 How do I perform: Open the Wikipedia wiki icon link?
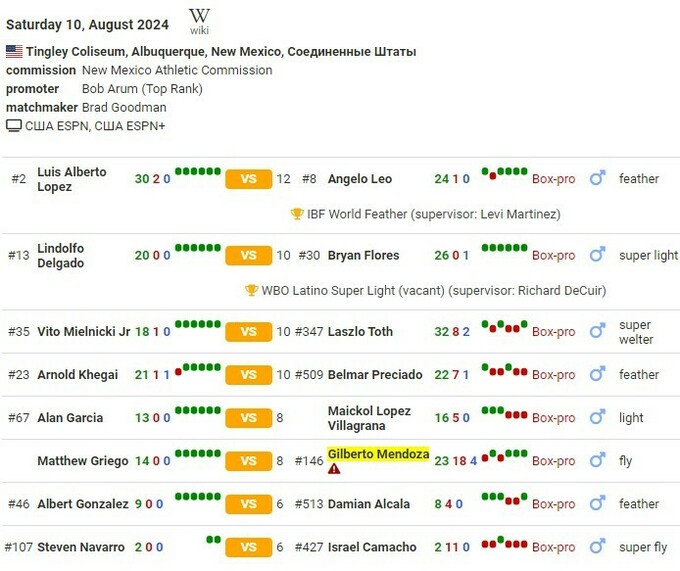click(x=200, y=20)
